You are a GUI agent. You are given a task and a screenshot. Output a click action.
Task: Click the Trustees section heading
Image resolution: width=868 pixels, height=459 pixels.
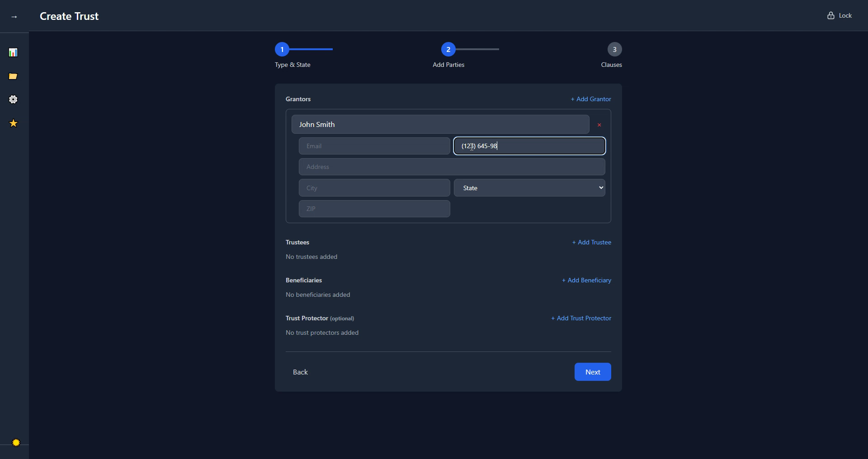(x=297, y=242)
